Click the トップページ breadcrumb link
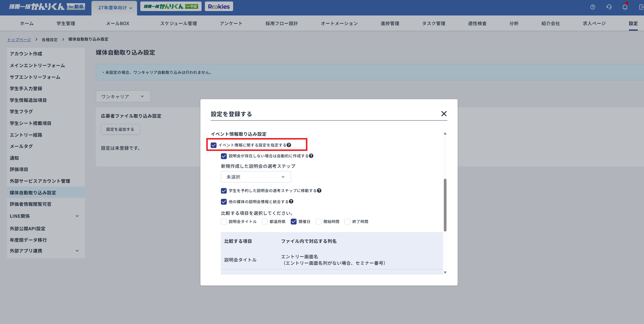This screenshot has width=644, height=324. pos(19,39)
